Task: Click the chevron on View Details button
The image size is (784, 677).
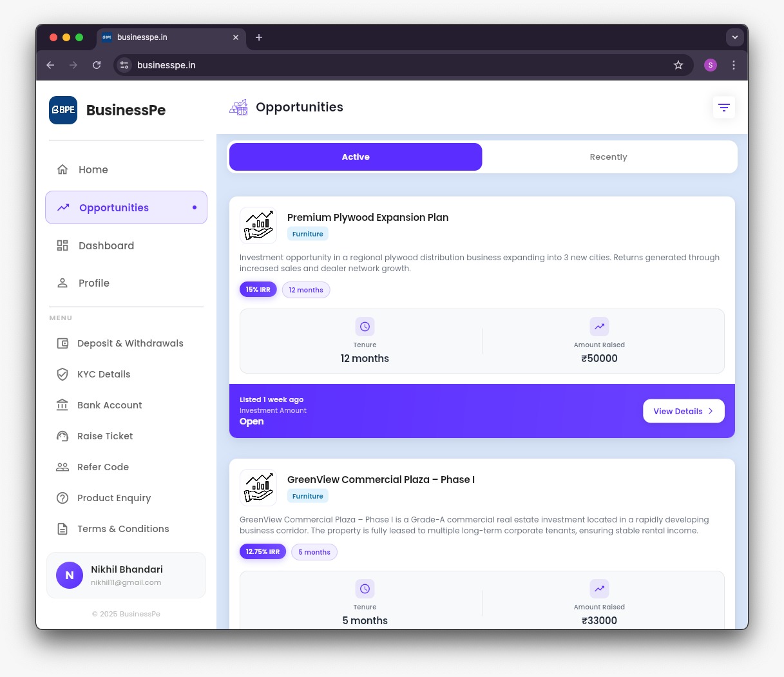Action: pyautogui.click(x=710, y=410)
